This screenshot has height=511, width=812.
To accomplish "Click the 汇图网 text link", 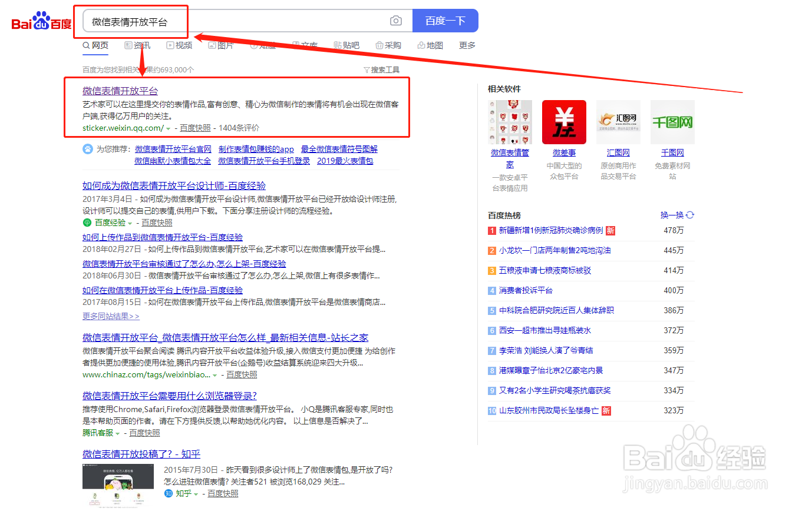I will pos(618,152).
